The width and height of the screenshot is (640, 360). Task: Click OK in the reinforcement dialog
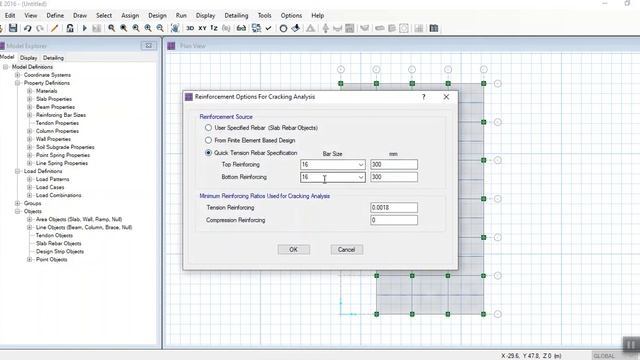coord(293,249)
